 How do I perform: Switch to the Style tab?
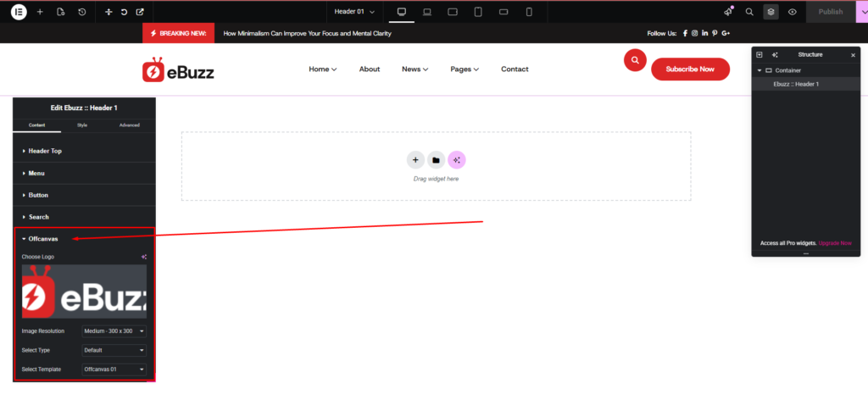coord(82,125)
